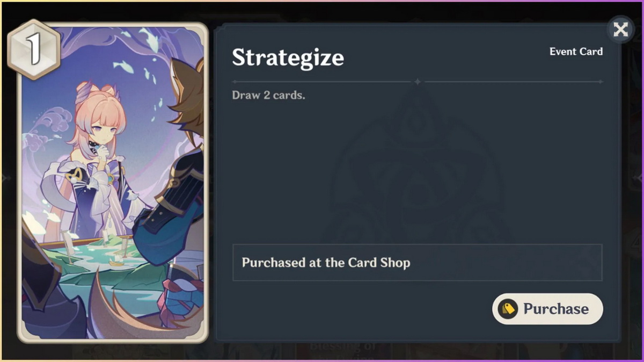This screenshot has height=362, width=644.
Task: Click the diamond ornament on the divider
Action: [x=418, y=82]
